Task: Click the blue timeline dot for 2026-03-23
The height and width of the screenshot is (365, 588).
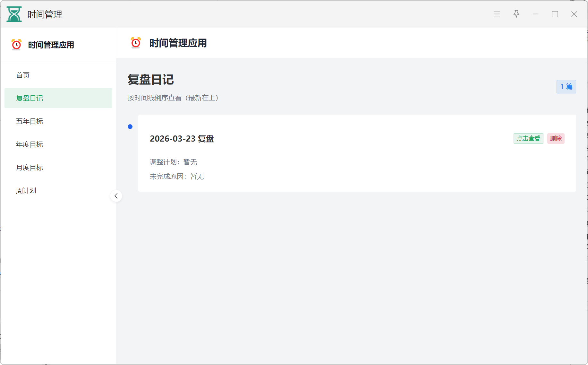Action: [130, 127]
